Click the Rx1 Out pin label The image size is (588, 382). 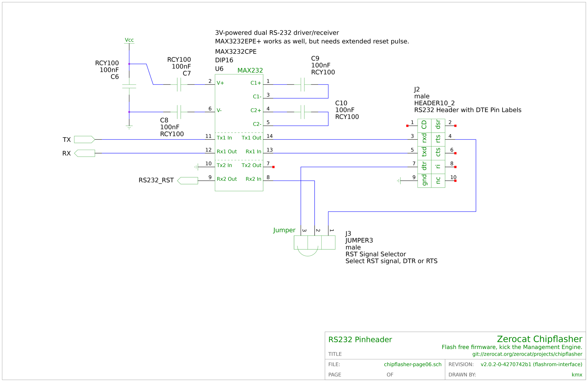pos(227,152)
